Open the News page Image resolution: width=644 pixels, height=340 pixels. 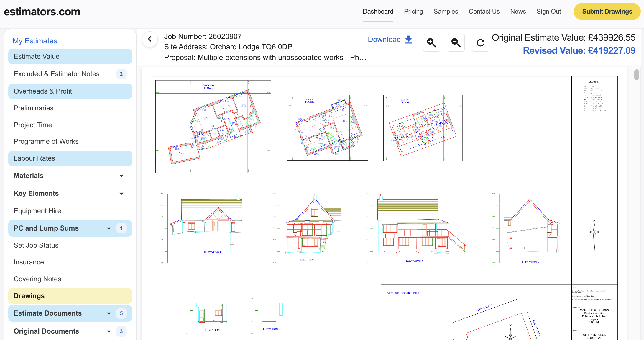[518, 12]
